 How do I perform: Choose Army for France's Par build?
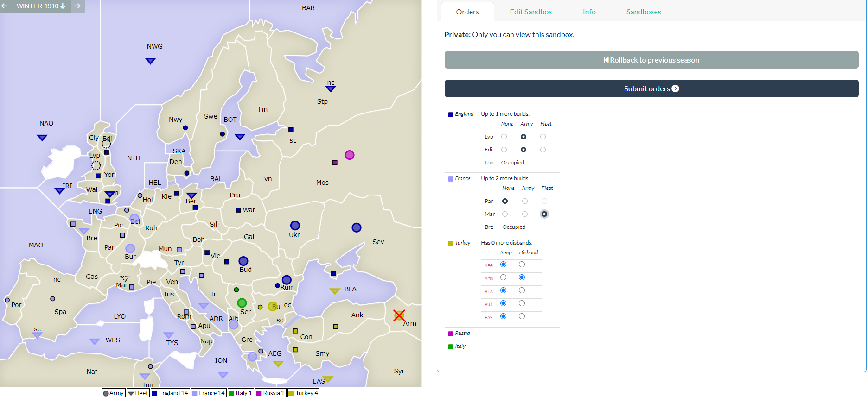pyautogui.click(x=525, y=201)
